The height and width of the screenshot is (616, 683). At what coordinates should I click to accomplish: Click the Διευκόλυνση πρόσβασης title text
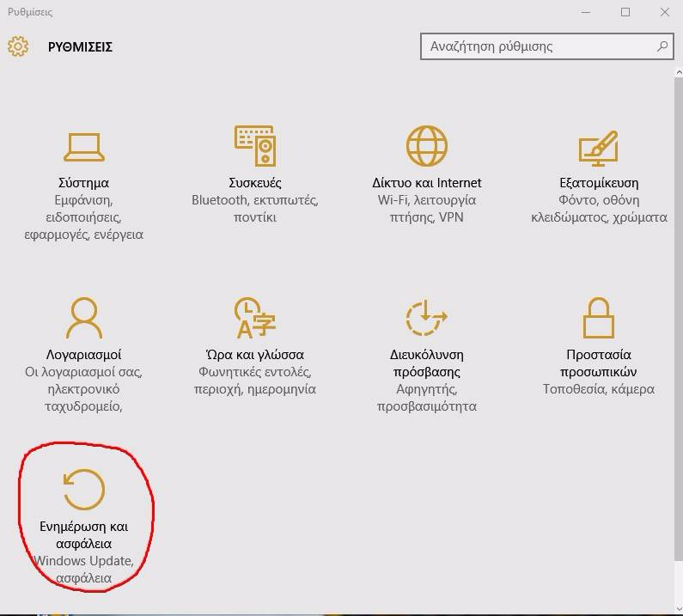[427, 363]
